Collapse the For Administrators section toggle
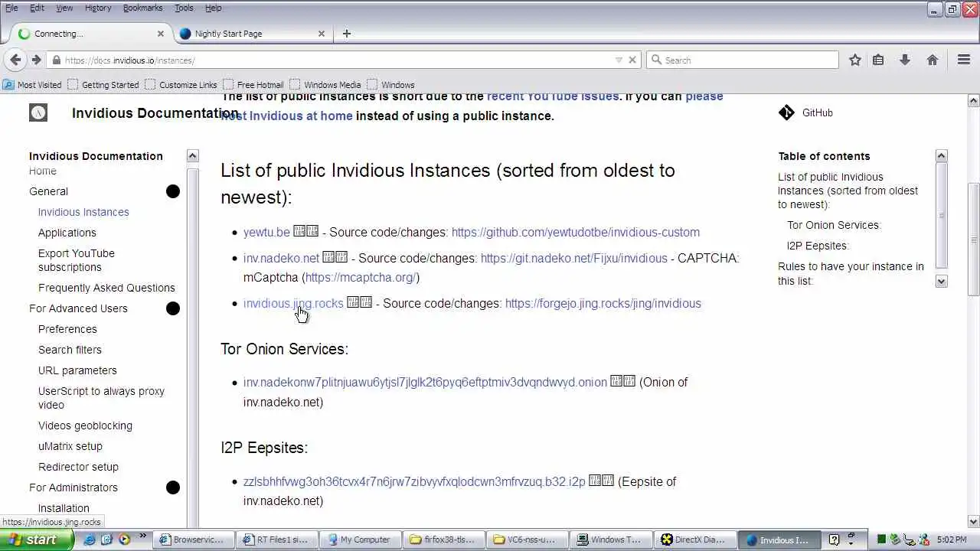Screen dimensions: 980x551 click(x=173, y=487)
